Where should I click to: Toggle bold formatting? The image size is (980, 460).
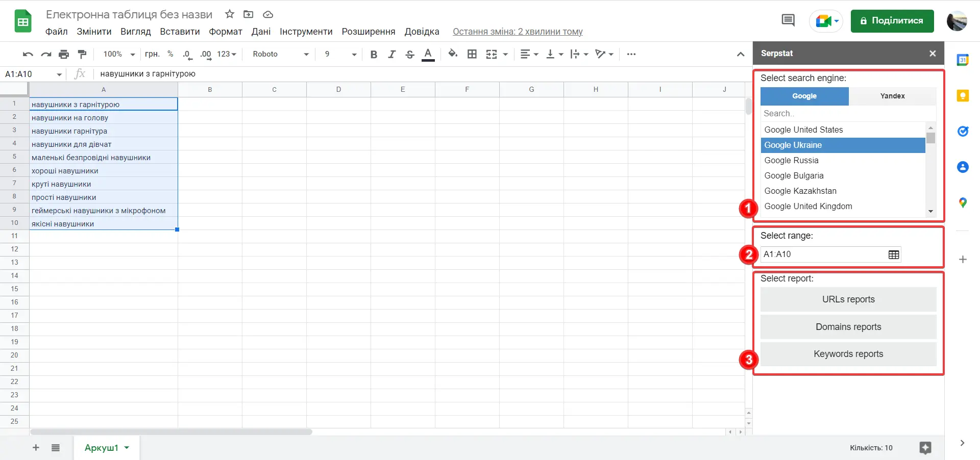click(x=374, y=54)
